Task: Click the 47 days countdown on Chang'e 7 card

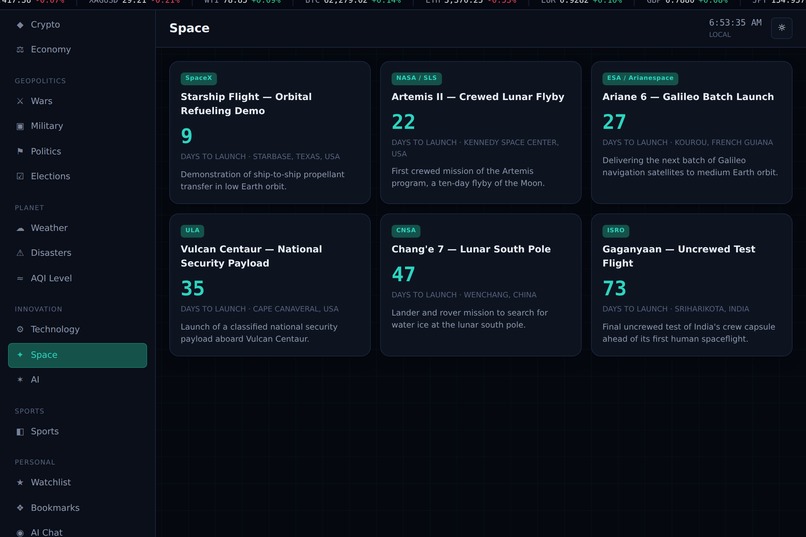Action: [403, 274]
